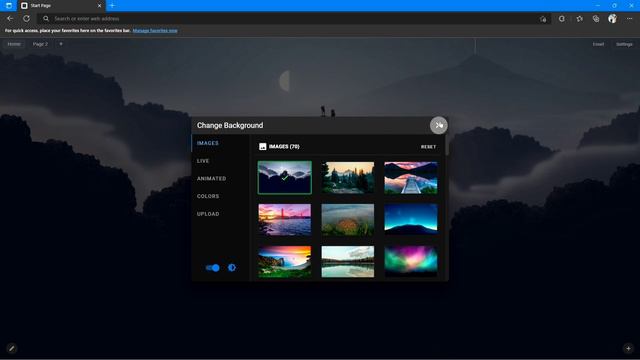Go back with the browser arrow
Image resolution: width=640 pixels, height=360 pixels.
[x=10, y=18]
